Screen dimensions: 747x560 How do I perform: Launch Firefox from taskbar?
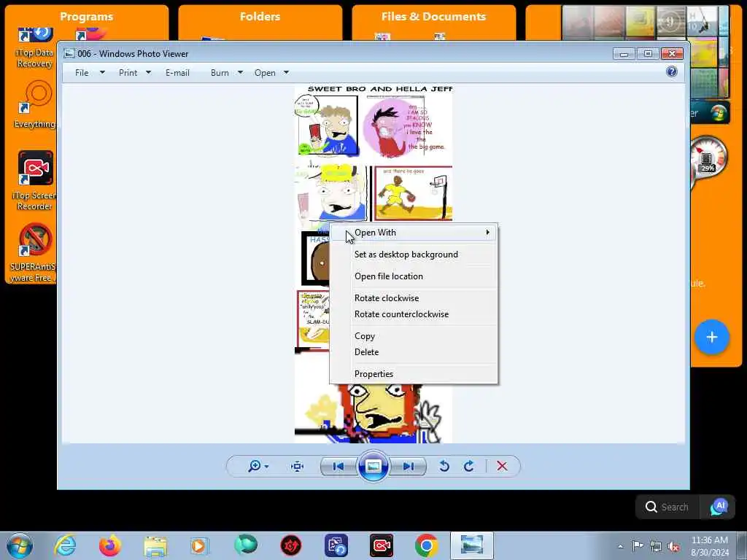pyautogui.click(x=110, y=545)
